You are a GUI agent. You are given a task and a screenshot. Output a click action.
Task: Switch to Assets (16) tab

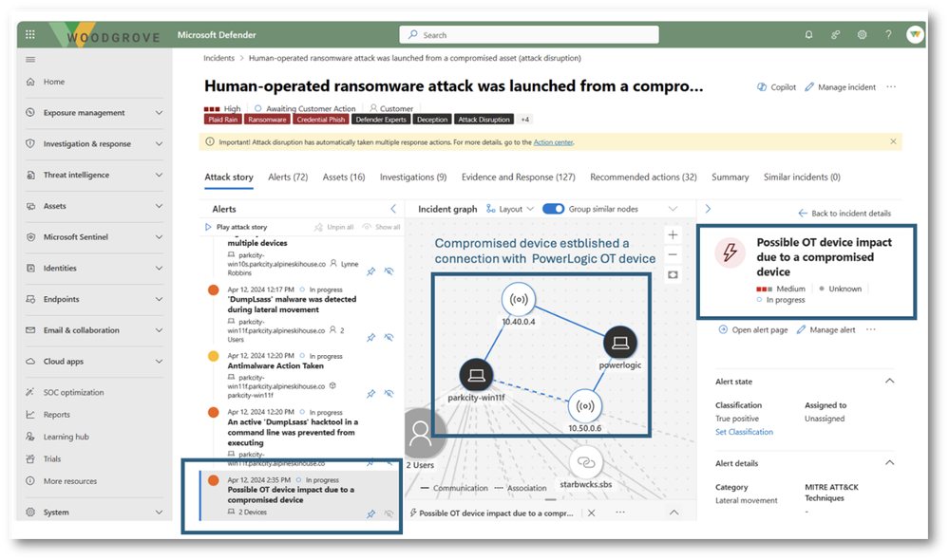pos(344,177)
